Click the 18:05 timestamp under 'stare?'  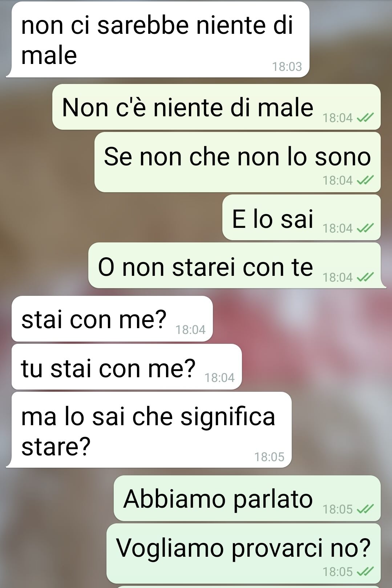pos(269,457)
